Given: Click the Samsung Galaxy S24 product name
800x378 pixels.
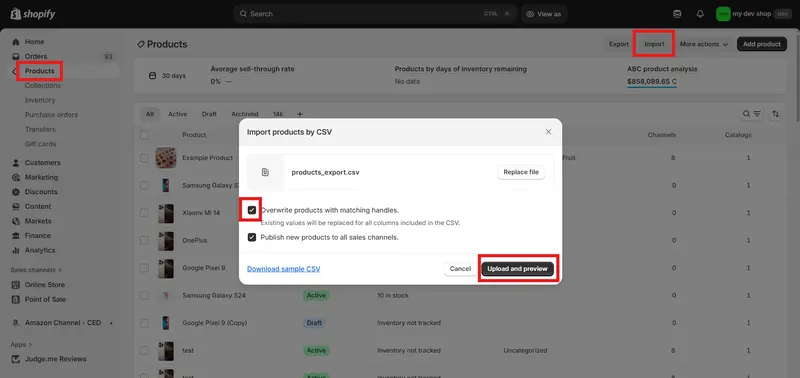Looking at the screenshot, I should tap(214, 295).
